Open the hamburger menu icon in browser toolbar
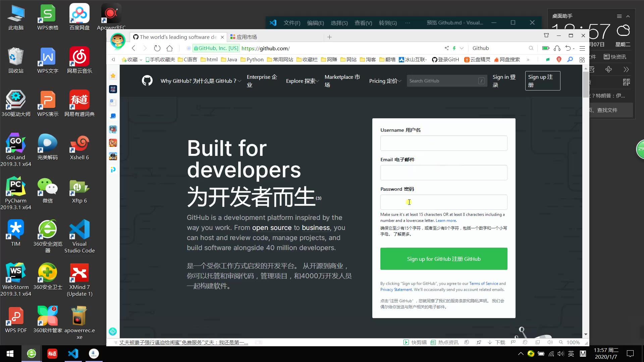644x362 pixels. 583,48
